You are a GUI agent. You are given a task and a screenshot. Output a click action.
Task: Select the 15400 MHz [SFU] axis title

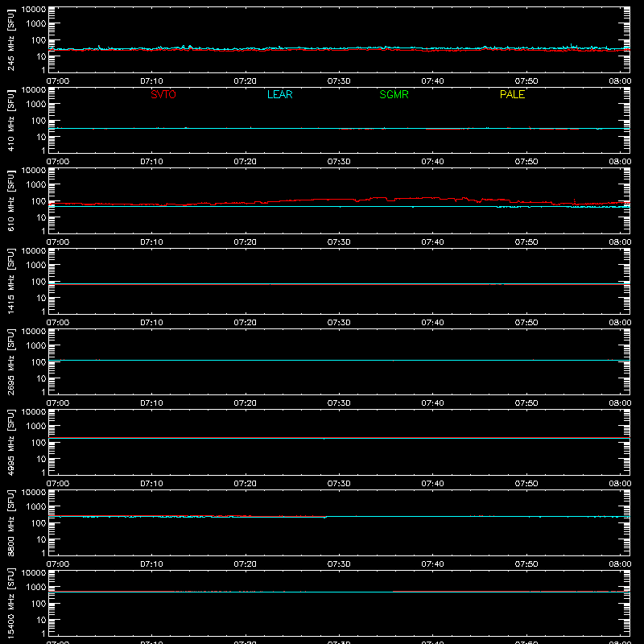click(x=11, y=604)
